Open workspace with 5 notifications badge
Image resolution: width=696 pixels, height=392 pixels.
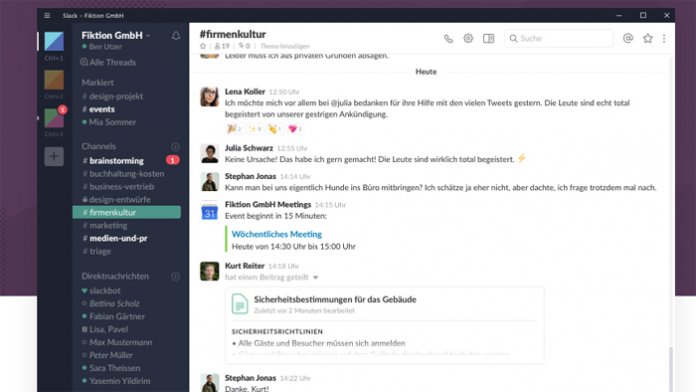[54, 118]
